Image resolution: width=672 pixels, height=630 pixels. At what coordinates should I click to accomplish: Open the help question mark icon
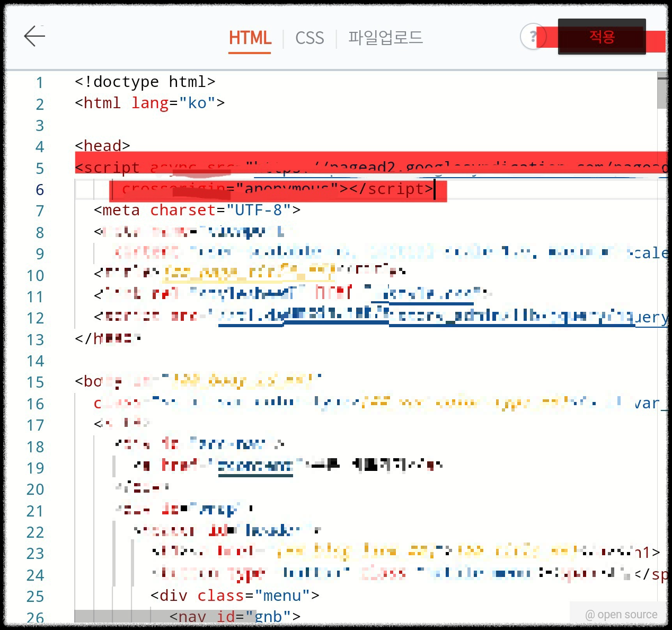pyautogui.click(x=532, y=37)
